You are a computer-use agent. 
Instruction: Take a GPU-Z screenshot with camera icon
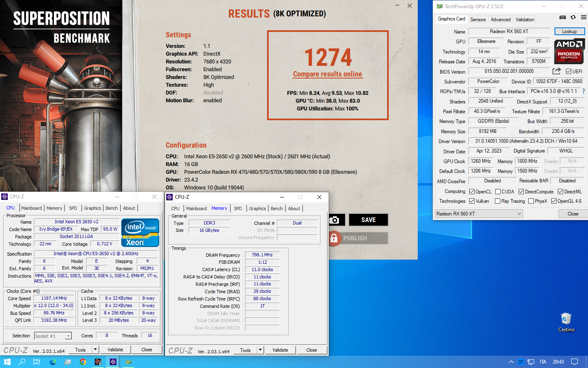pyautogui.click(x=563, y=17)
